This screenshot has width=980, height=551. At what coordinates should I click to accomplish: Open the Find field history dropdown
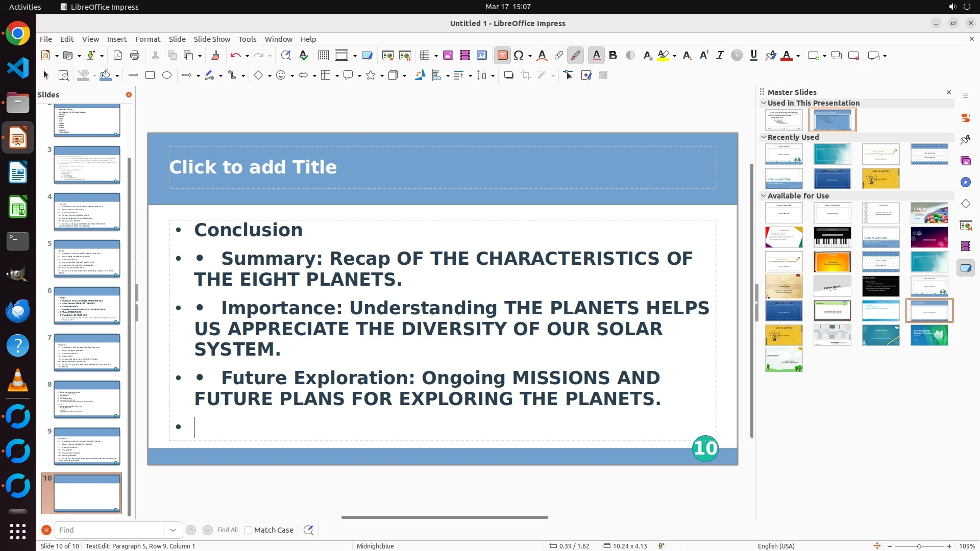(173, 530)
